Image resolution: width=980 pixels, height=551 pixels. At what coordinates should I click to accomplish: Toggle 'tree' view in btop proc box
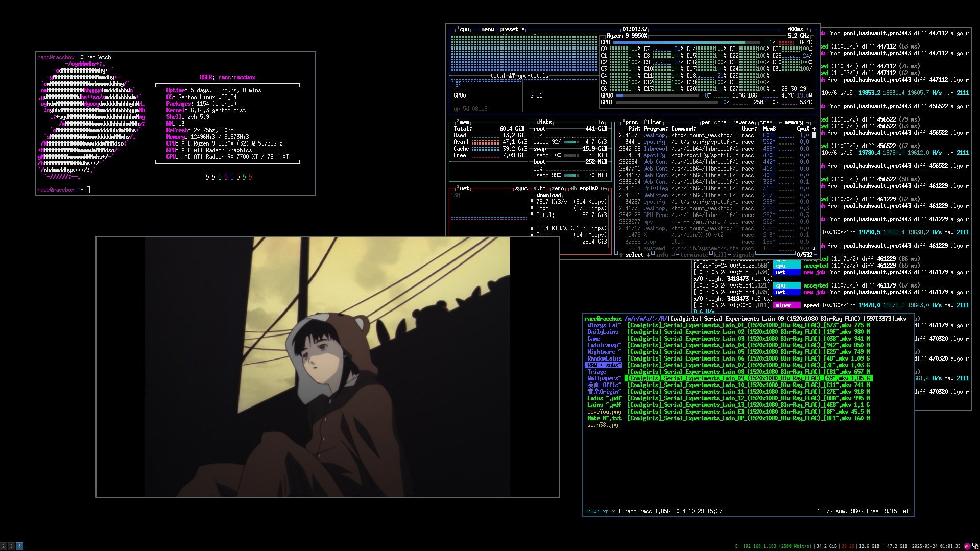[766, 122]
